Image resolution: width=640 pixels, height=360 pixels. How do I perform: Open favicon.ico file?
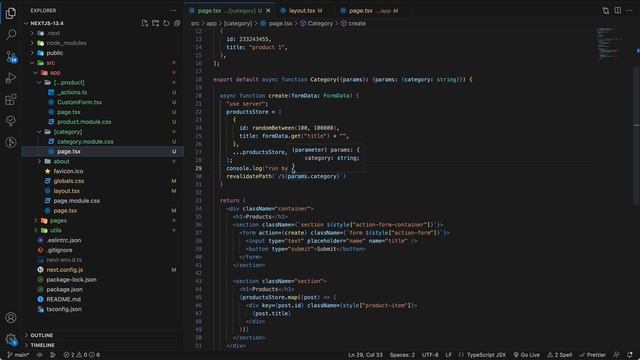pos(68,171)
